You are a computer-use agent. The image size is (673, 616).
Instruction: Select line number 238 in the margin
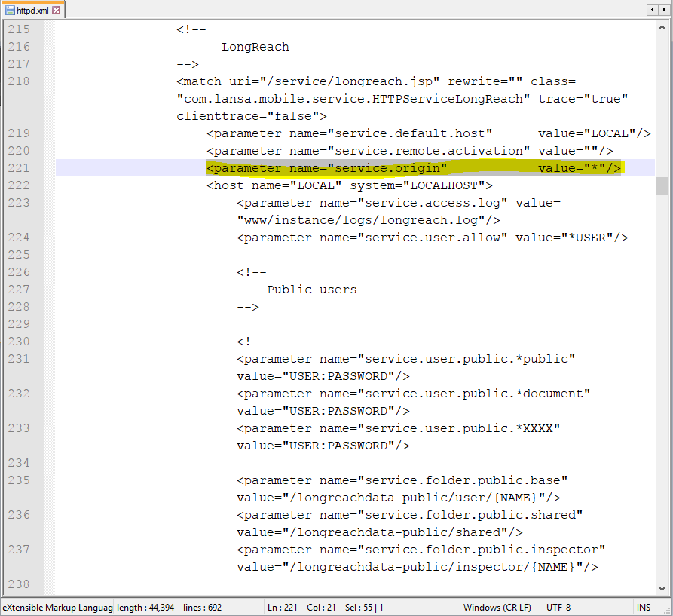tap(18, 584)
